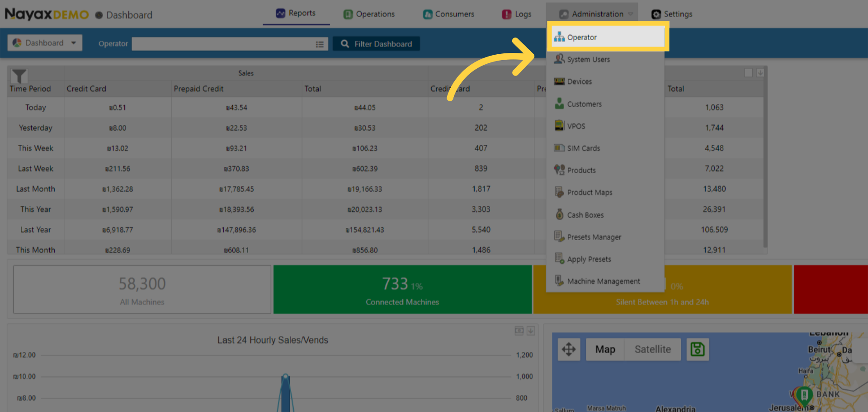
Task: Open Machine Management menu entry
Action: pyautogui.click(x=605, y=281)
